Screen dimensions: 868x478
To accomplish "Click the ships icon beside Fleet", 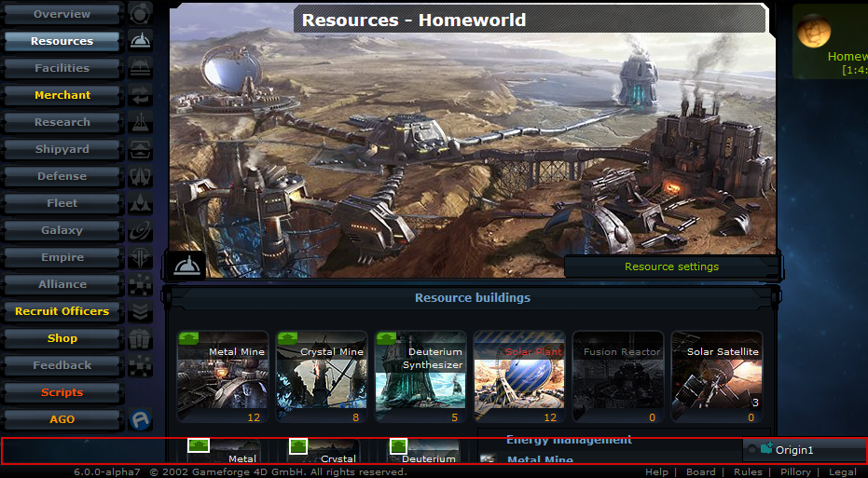I will tap(140, 203).
